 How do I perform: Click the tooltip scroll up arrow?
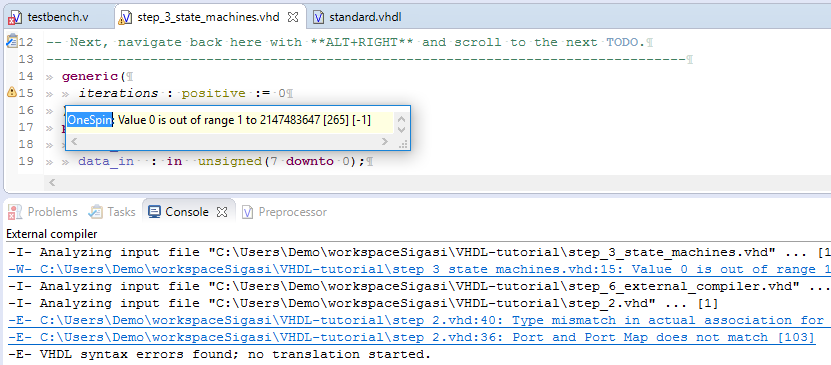tap(401, 119)
